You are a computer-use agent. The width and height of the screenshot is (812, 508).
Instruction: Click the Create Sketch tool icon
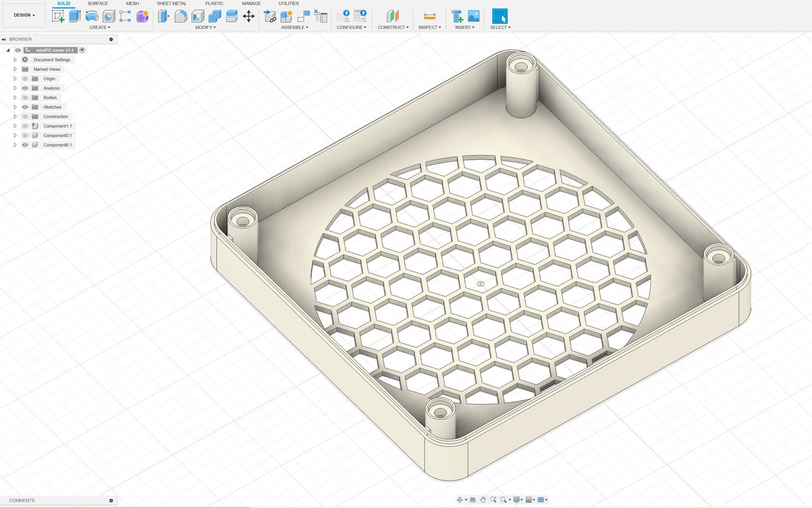(58, 16)
